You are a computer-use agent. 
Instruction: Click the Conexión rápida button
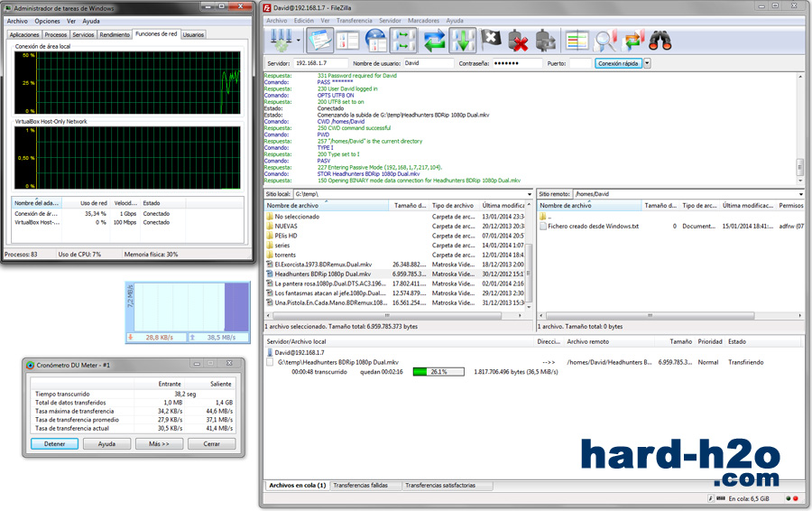coord(618,63)
